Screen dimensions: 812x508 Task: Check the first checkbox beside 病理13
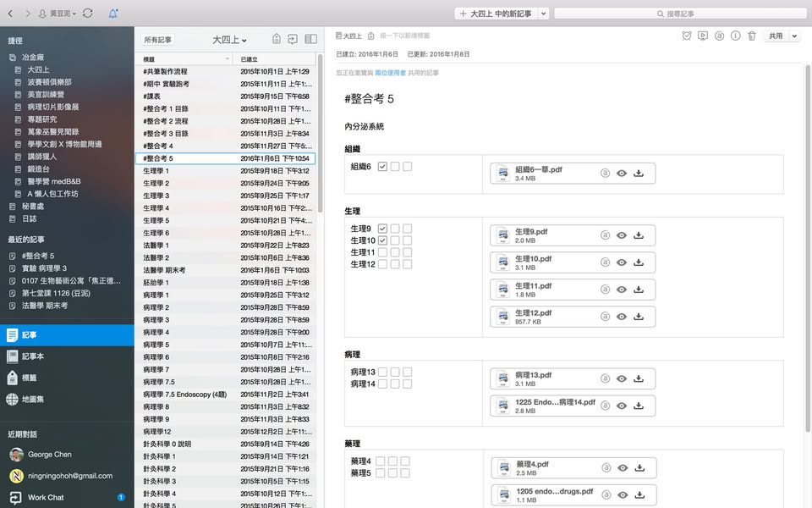tap(383, 372)
